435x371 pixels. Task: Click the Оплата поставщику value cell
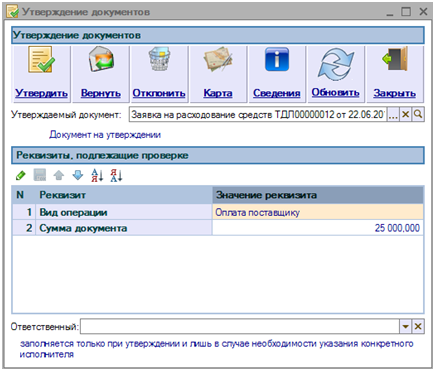(318, 212)
